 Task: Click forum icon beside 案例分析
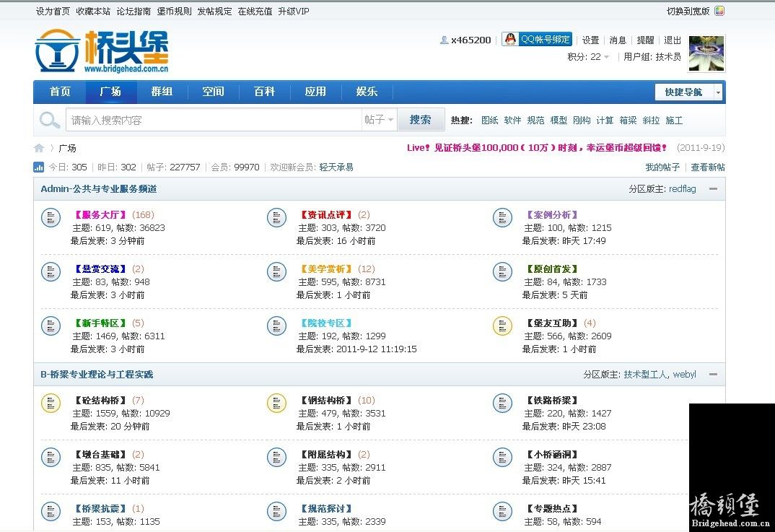pyautogui.click(x=502, y=217)
